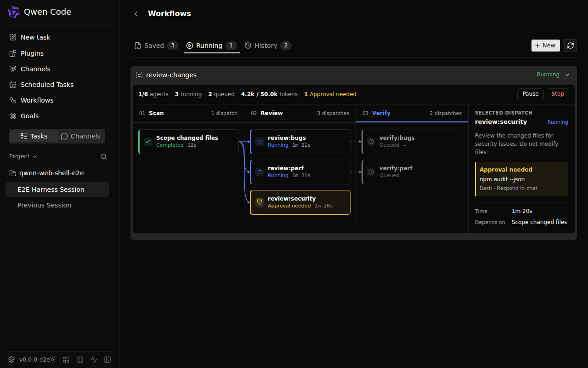
Task: Click the Qwen Code logo icon
Action: [14, 12]
